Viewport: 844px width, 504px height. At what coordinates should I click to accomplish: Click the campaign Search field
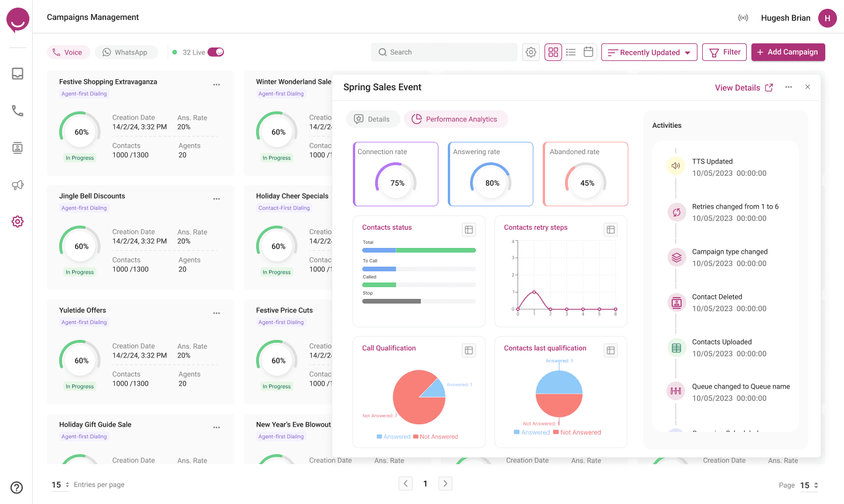click(x=444, y=52)
